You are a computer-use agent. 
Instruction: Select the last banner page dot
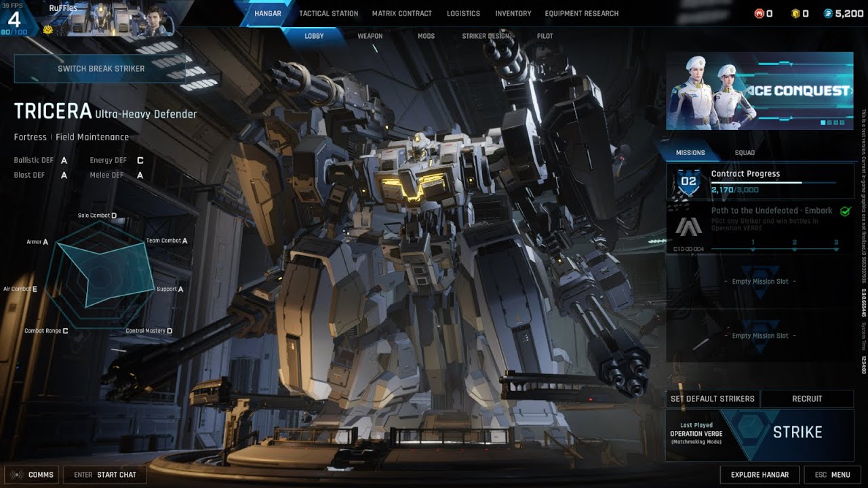842,123
